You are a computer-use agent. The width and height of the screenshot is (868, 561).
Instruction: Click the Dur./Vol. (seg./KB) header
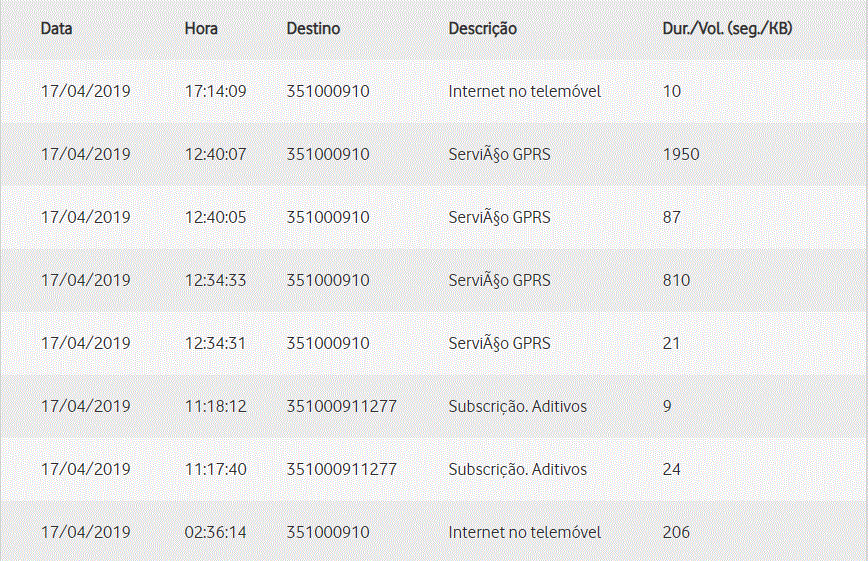point(727,29)
